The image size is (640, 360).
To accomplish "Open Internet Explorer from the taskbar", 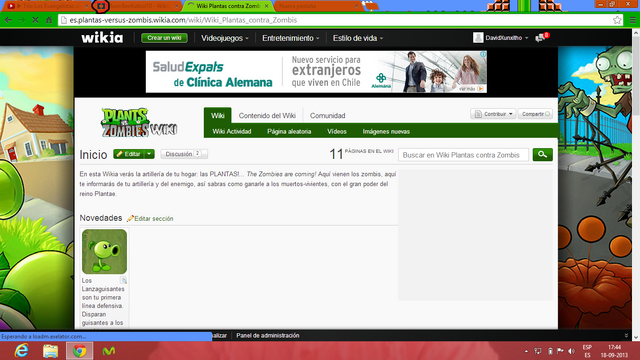I will (x=21, y=351).
